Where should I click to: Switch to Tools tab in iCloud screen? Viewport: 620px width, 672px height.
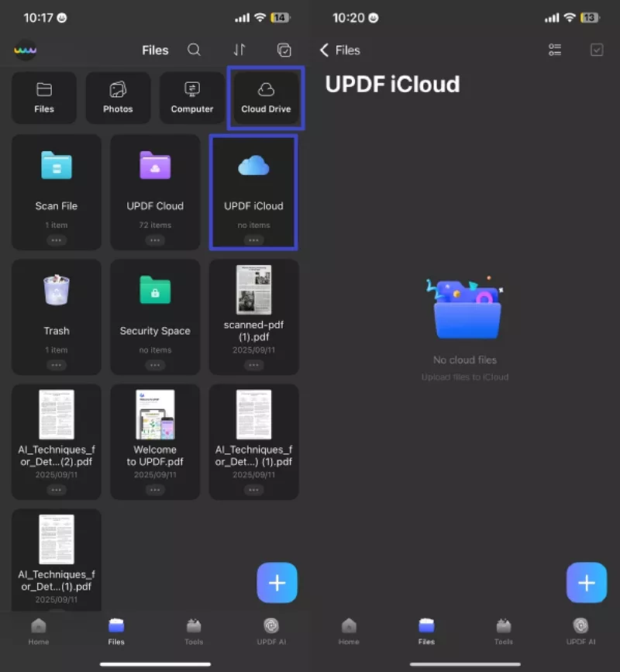[504, 632]
